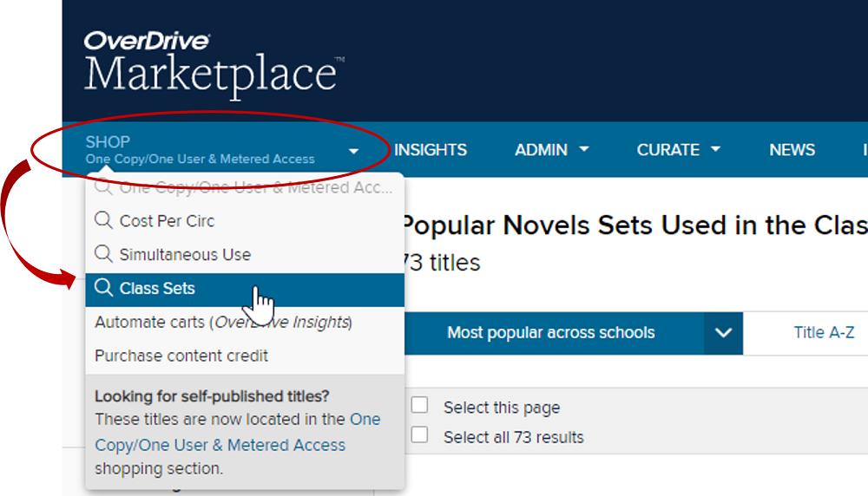Select One Copy/One User & Metered Access search option
The image size is (868, 496).
point(245,188)
